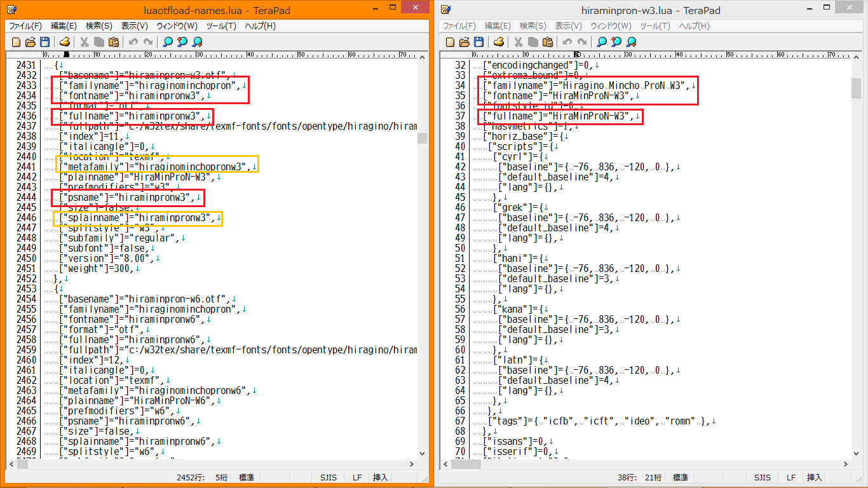Click Paste clipboard icon in hiraminpron-w3.lua window
Image resolution: width=868 pixels, height=488 pixels.
(547, 42)
